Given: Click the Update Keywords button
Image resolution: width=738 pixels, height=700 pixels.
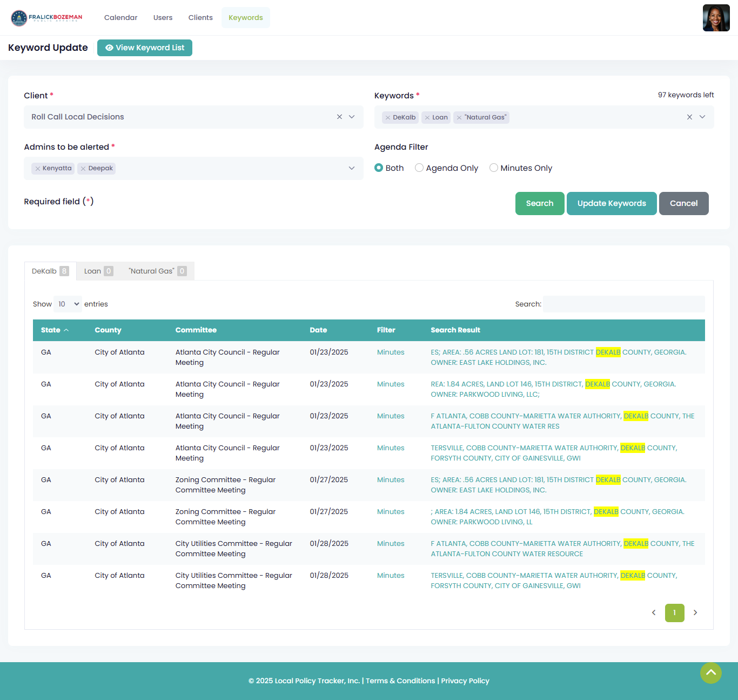Looking at the screenshot, I should tap(612, 203).
